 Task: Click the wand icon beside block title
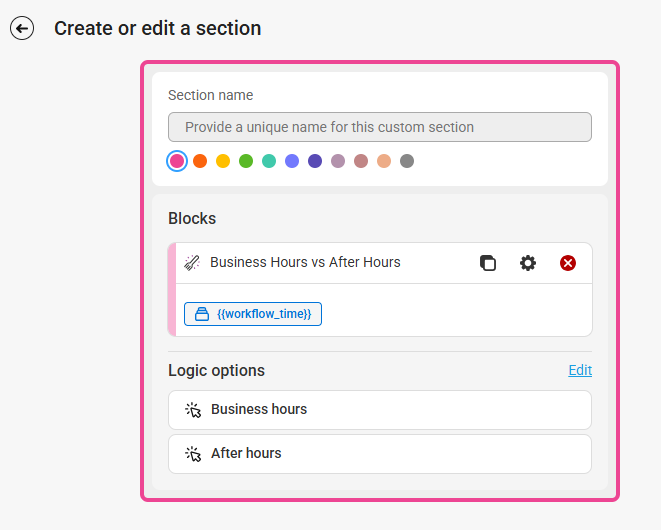click(193, 263)
